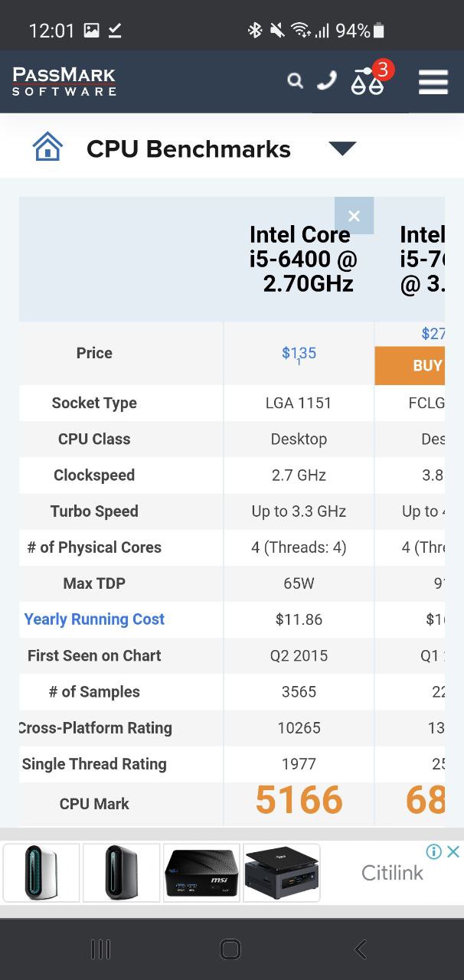
Task: Remove Intel Core i5-6400 from comparison
Action: [354, 216]
